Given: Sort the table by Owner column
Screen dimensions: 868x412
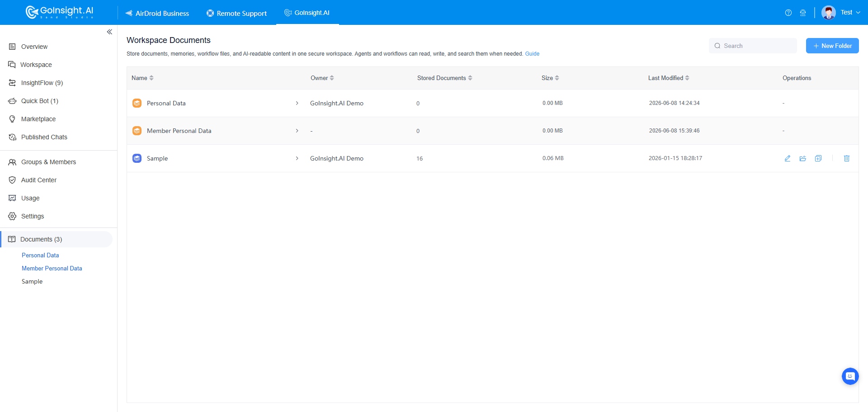Looking at the screenshot, I should (x=332, y=78).
